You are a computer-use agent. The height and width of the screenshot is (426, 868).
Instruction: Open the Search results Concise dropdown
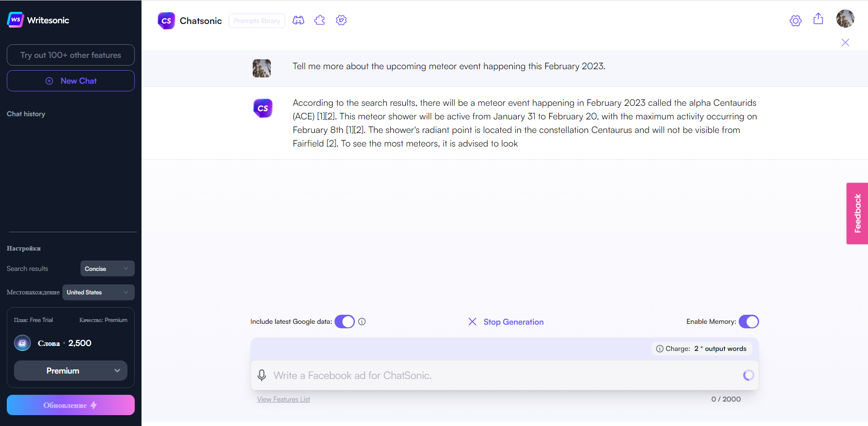108,269
